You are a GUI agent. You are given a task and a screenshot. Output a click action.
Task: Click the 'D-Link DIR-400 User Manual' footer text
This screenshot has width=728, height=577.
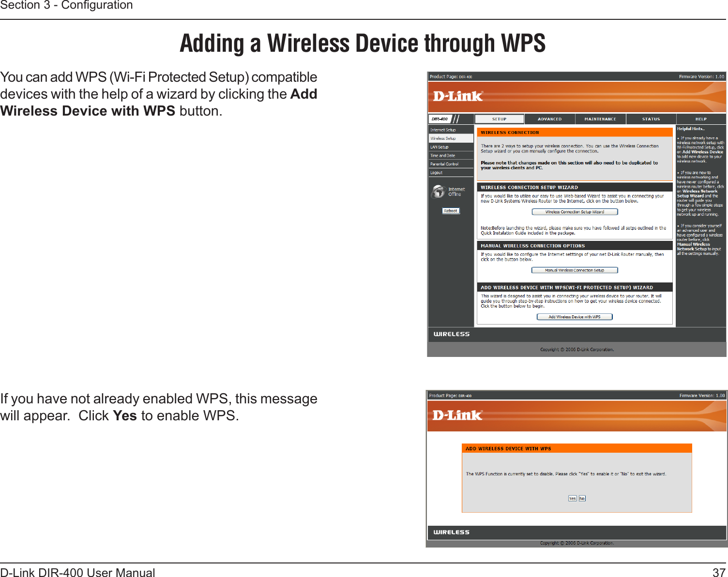[x=77, y=572]
